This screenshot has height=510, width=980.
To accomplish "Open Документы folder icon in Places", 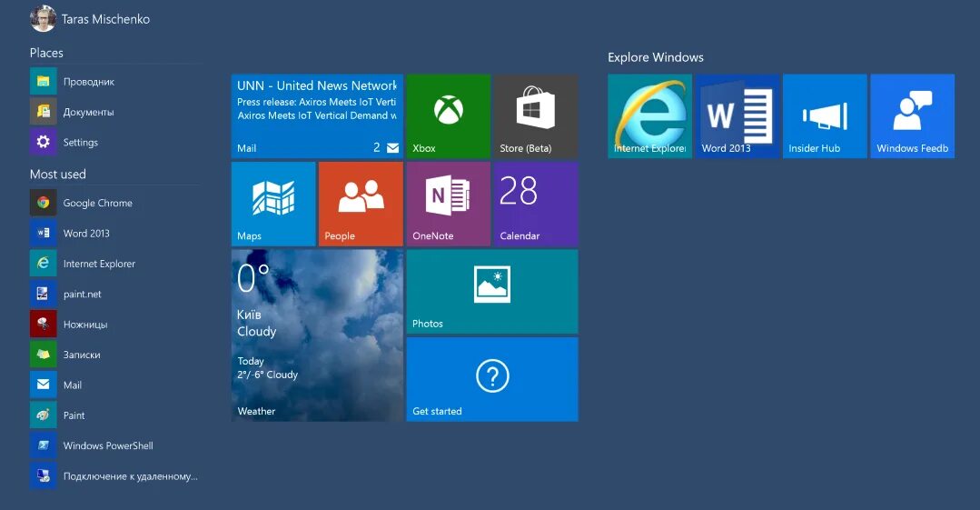I will 43,112.
